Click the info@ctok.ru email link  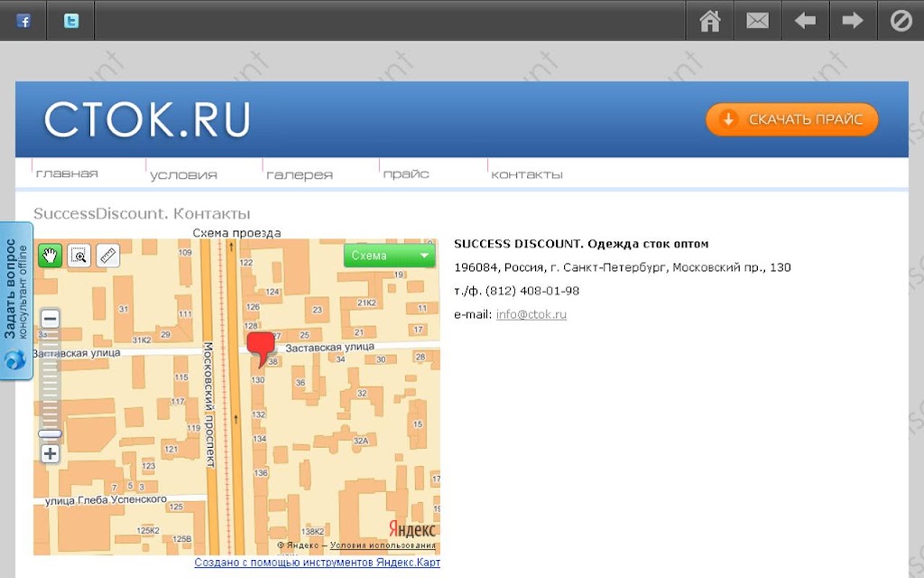531,314
